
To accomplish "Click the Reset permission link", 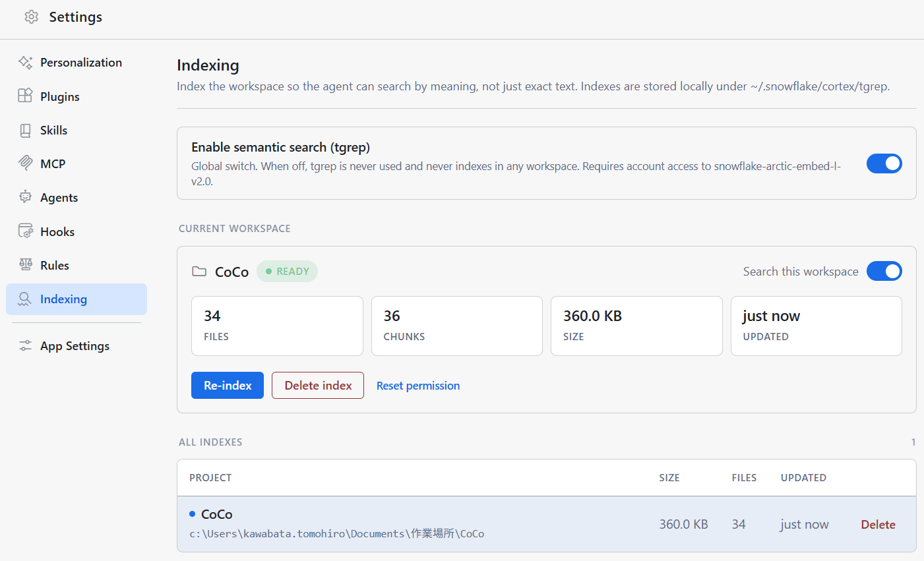I will tap(418, 386).
